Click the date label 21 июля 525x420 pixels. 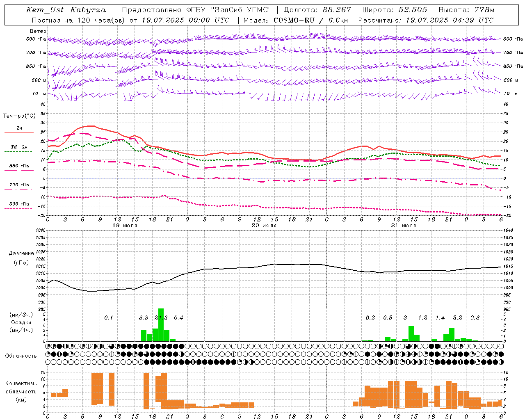tap(404, 226)
